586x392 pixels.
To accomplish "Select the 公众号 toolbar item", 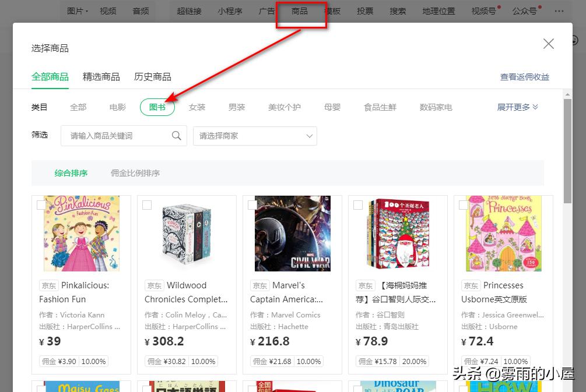I will [x=525, y=11].
